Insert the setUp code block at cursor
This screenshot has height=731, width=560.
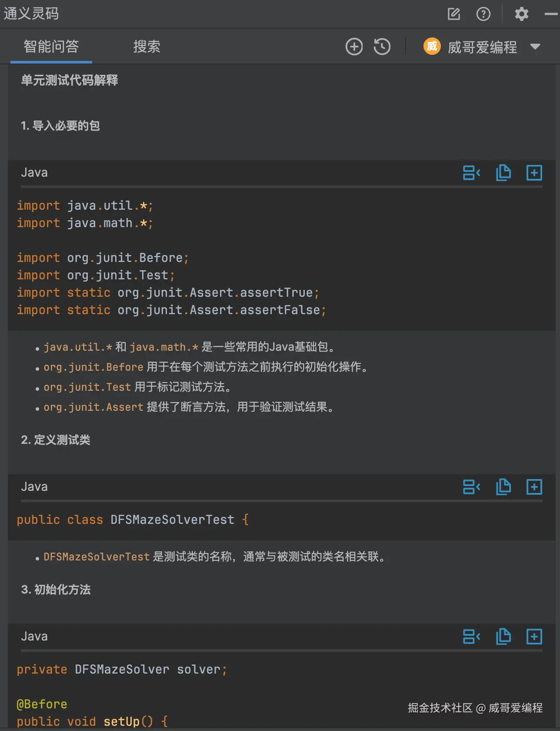click(x=471, y=637)
